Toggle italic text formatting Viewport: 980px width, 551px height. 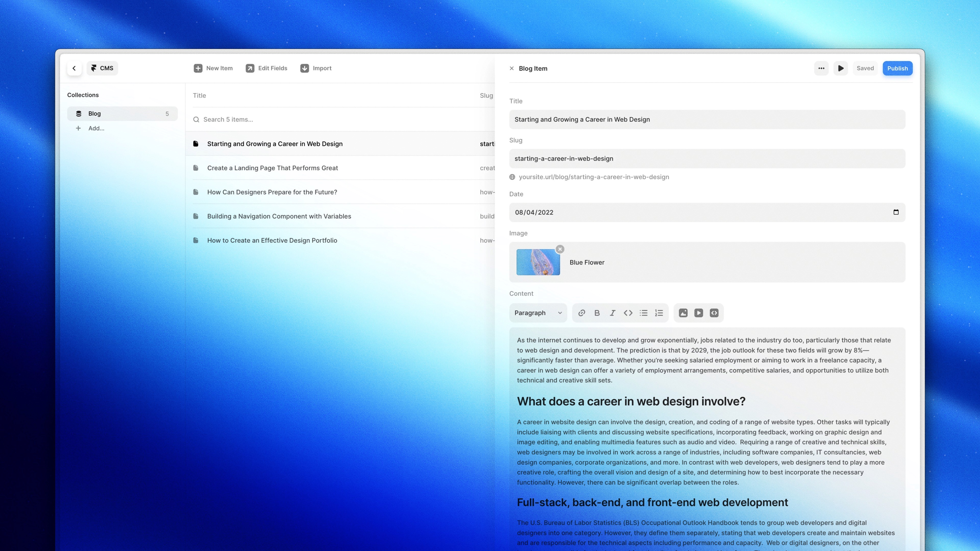(x=612, y=313)
